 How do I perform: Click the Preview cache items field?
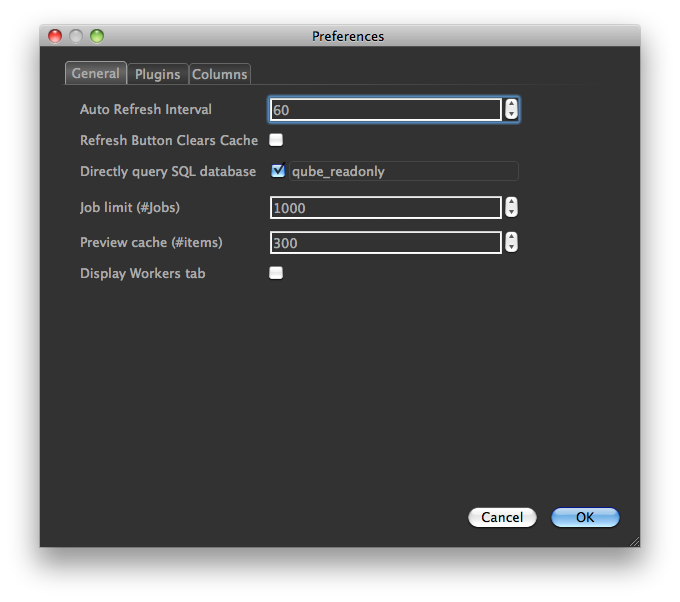(385, 243)
